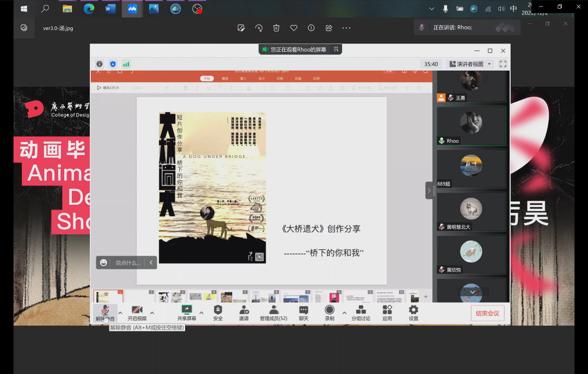This screenshot has height=374, width=588.
Task: Collapse the chat input bar arrow
Action: (x=151, y=262)
